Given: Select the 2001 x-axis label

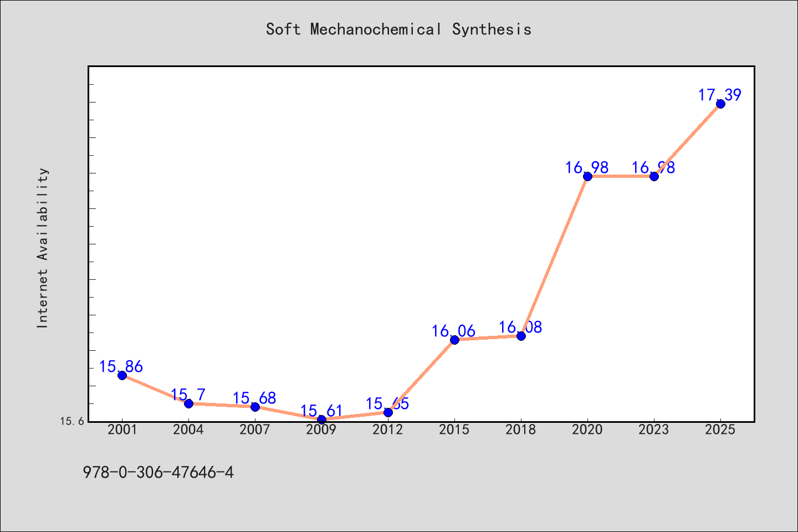Looking at the screenshot, I should click(122, 430).
